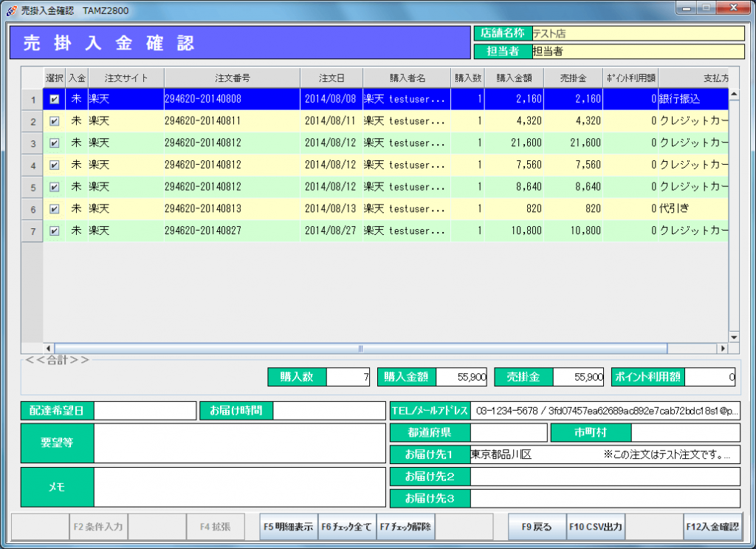Sort by 注文番号 column header
This screenshot has width=756, height=549.
(x=232, y=78)
